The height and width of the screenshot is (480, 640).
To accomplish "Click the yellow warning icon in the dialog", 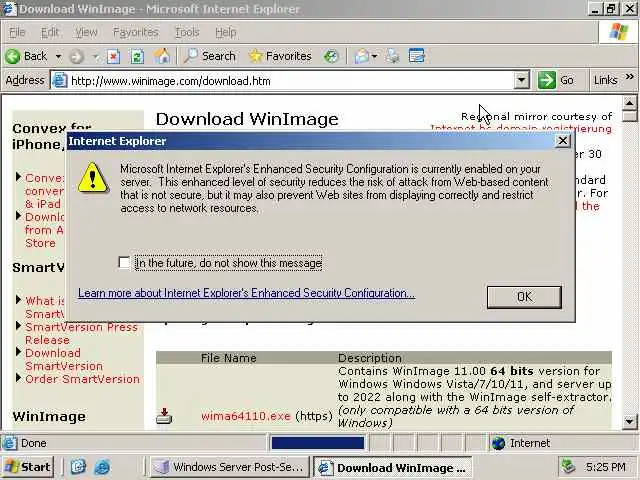I will [93, 177].
